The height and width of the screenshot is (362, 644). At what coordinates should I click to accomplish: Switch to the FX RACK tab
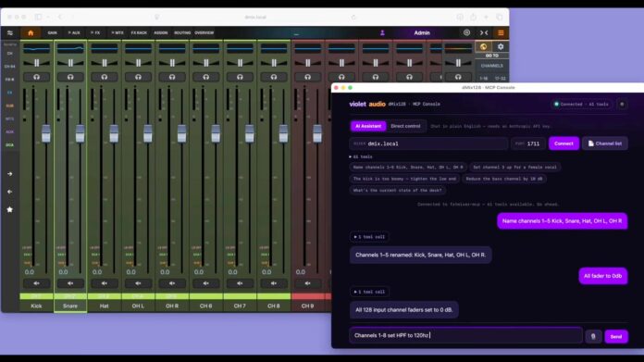click(139, 33)
